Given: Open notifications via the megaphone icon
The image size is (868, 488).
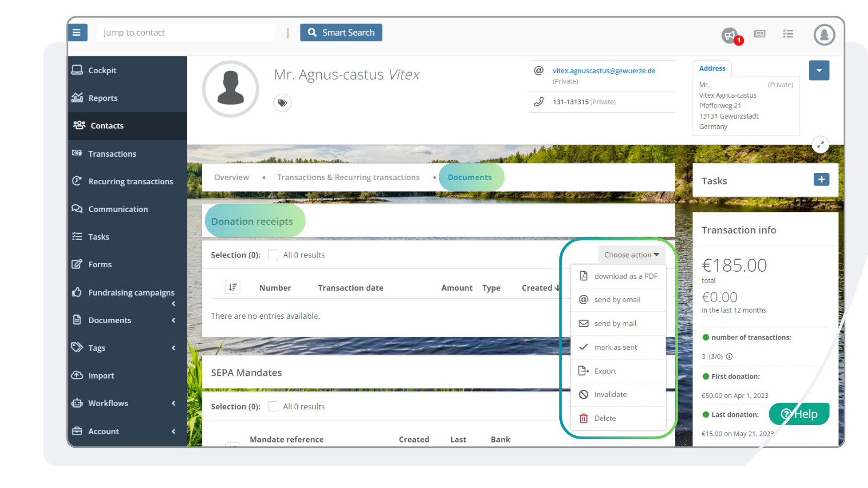Looking at the screenshot, I should coord(729,34).
